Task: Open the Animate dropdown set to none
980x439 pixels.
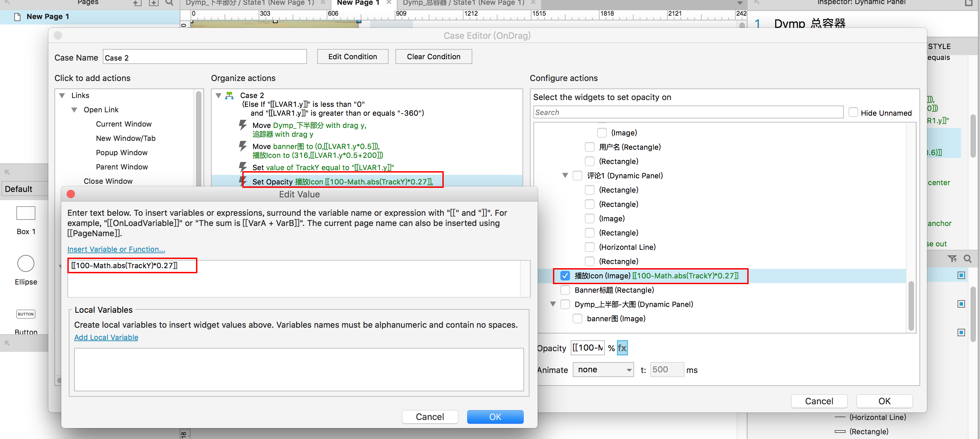Action: [603, 370]
